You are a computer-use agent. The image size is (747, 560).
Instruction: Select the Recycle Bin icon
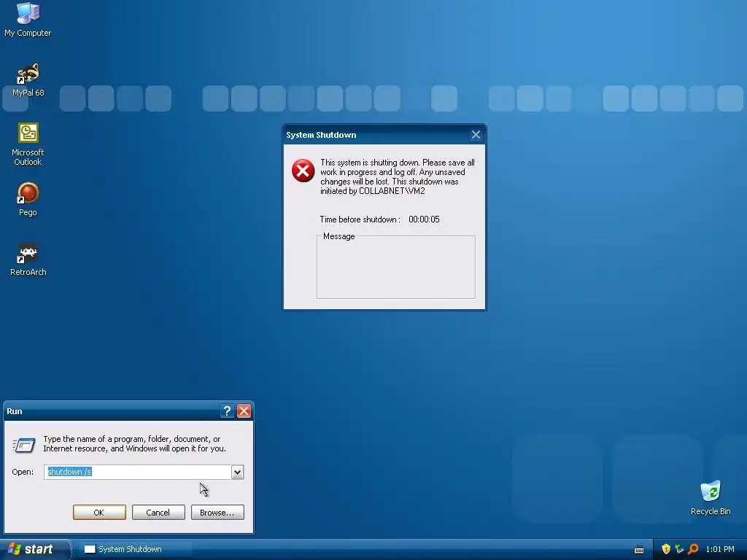711,498
